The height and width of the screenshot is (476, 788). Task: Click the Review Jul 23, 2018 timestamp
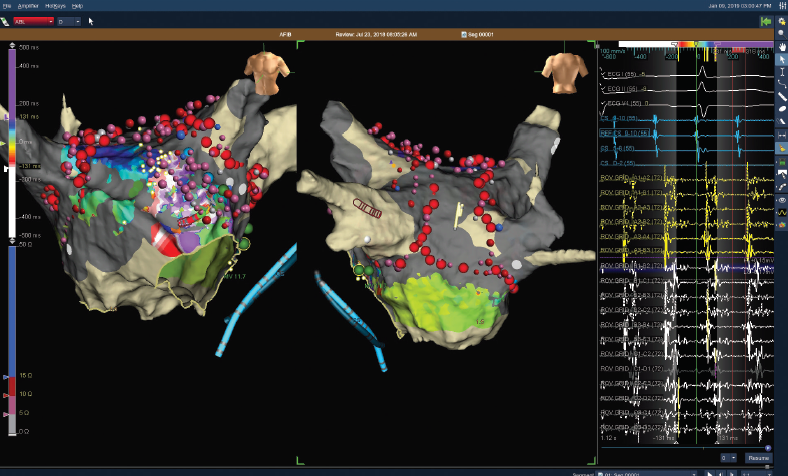(376, 35)
